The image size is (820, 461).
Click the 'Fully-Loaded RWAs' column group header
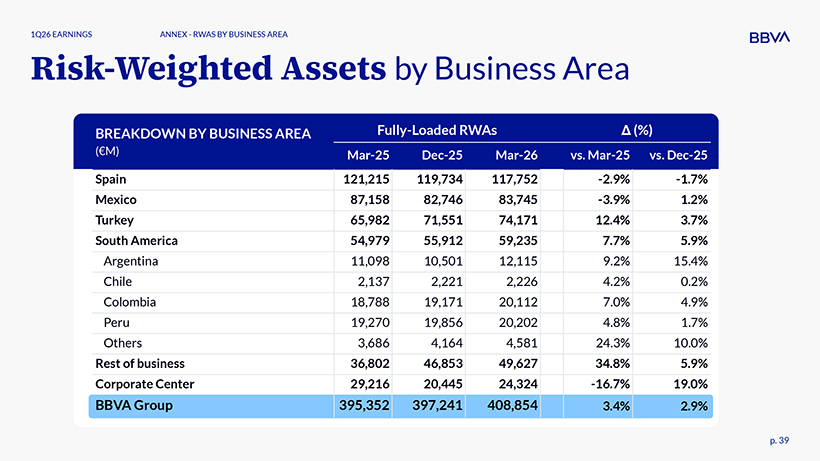437,130
